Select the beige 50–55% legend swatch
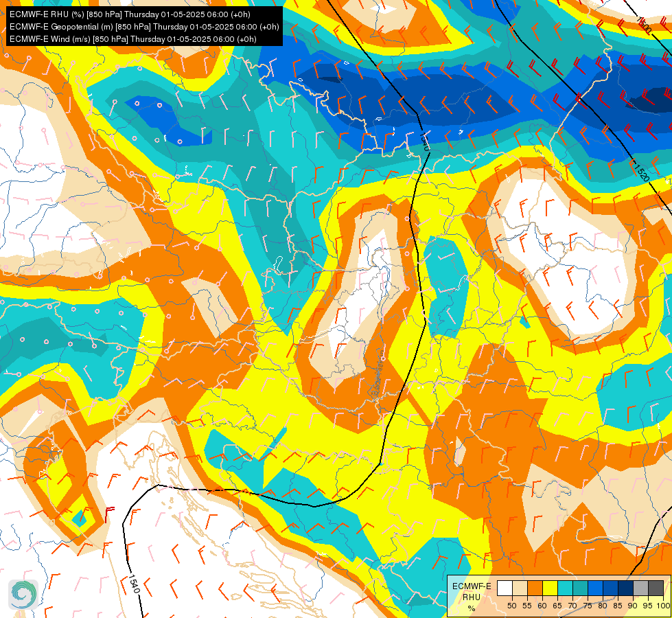This screenshot has width=672, height=618. point(520,588)
